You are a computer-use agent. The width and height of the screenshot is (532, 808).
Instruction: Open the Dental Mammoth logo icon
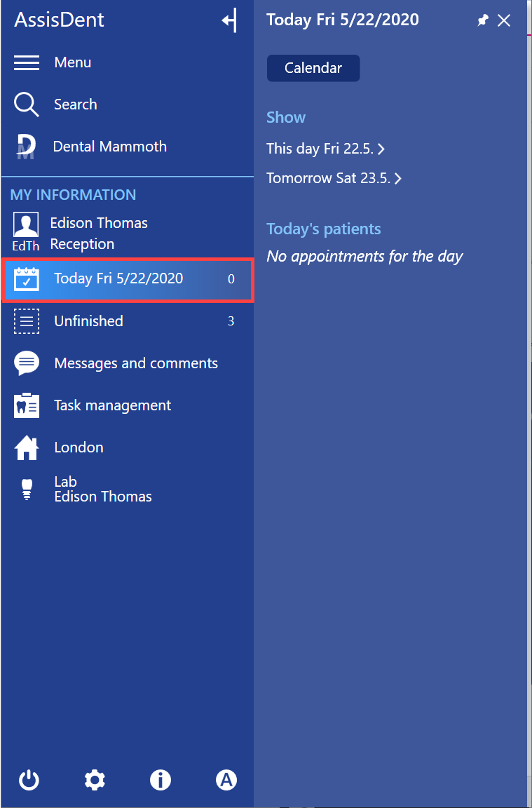tap(26, 147)
